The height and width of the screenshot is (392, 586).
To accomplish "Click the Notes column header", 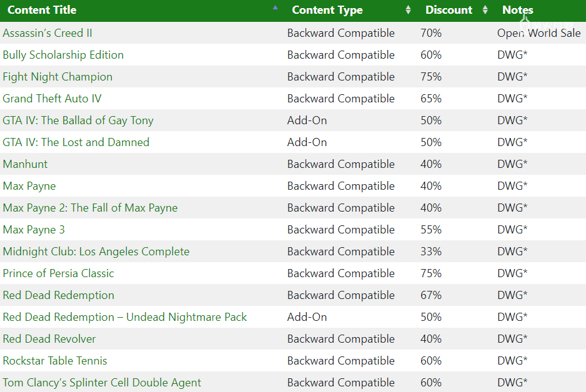I will [x=518, y=10].
